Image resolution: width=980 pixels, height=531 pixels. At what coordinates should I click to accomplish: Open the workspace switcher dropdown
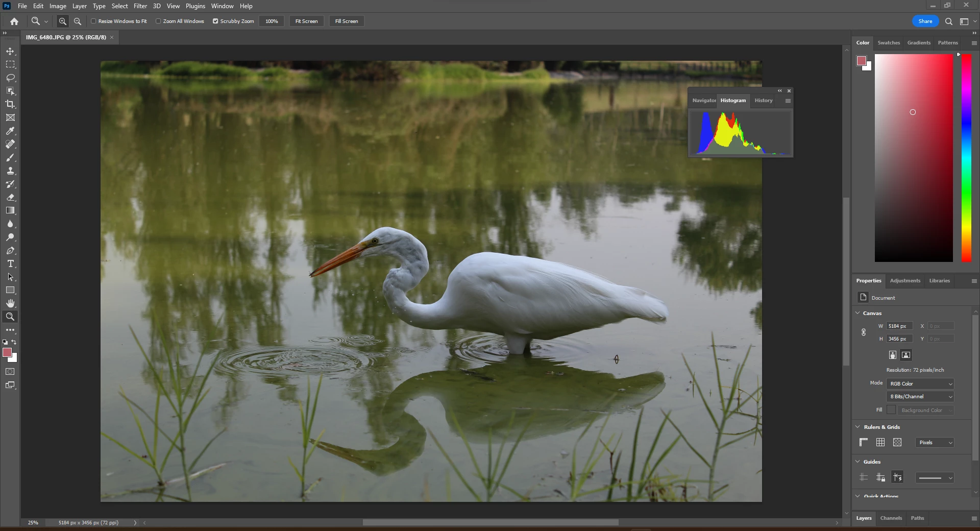coord(968,21)
